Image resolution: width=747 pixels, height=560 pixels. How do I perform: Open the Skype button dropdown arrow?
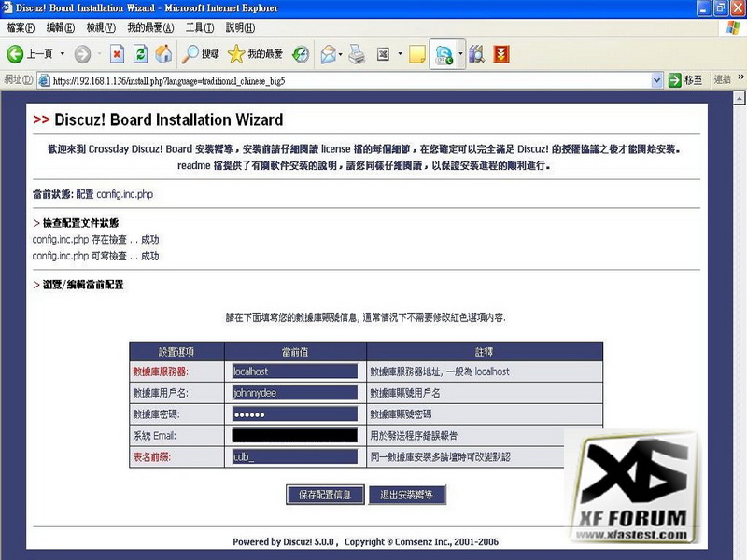coord(460,54)
